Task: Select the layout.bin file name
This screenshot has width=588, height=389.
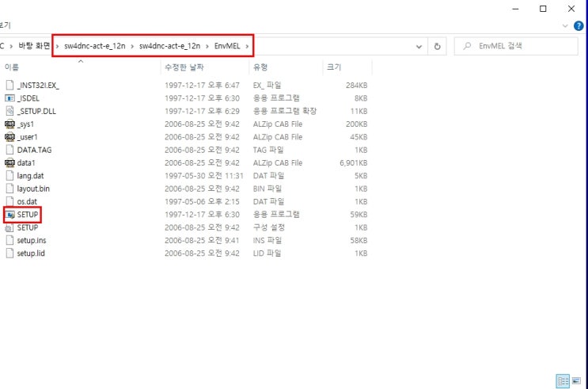Action: [x=33, y=189]
